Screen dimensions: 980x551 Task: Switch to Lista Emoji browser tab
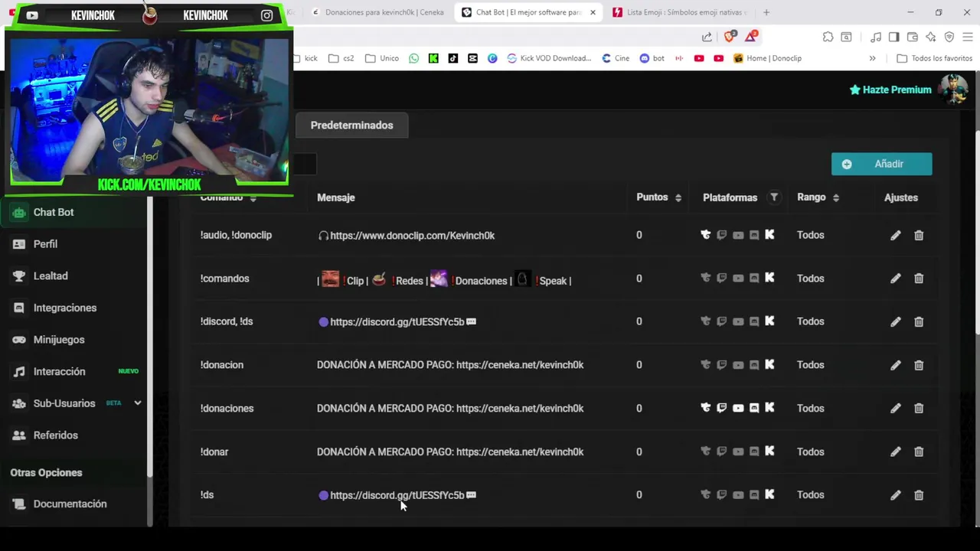click(x=680, y=12)
